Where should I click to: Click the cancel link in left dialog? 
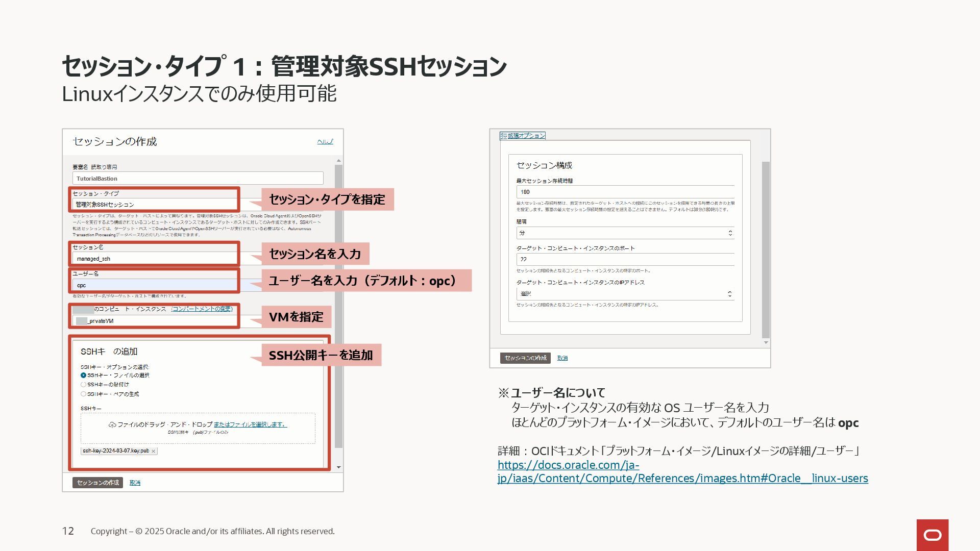pos(135,483)
